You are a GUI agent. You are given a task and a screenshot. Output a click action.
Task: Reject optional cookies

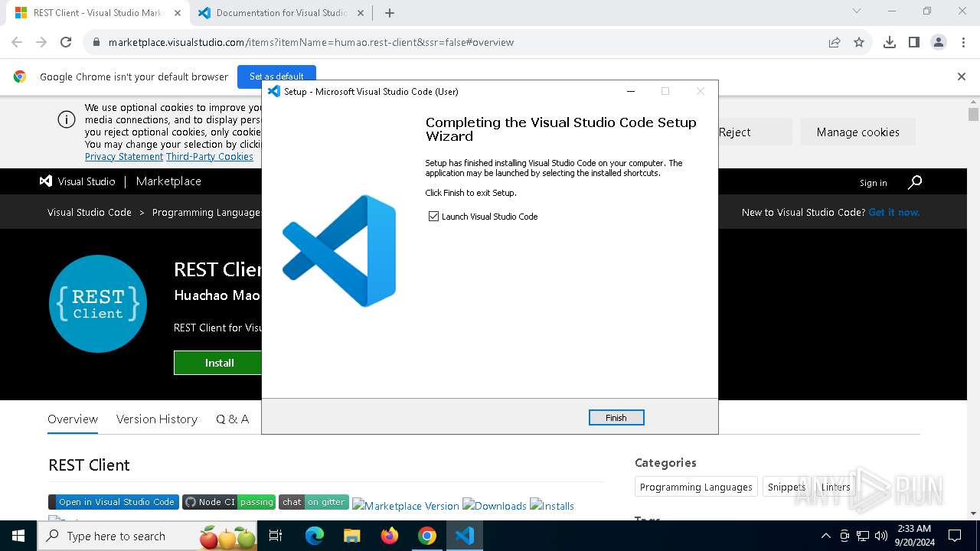click(x=735, y=132)
